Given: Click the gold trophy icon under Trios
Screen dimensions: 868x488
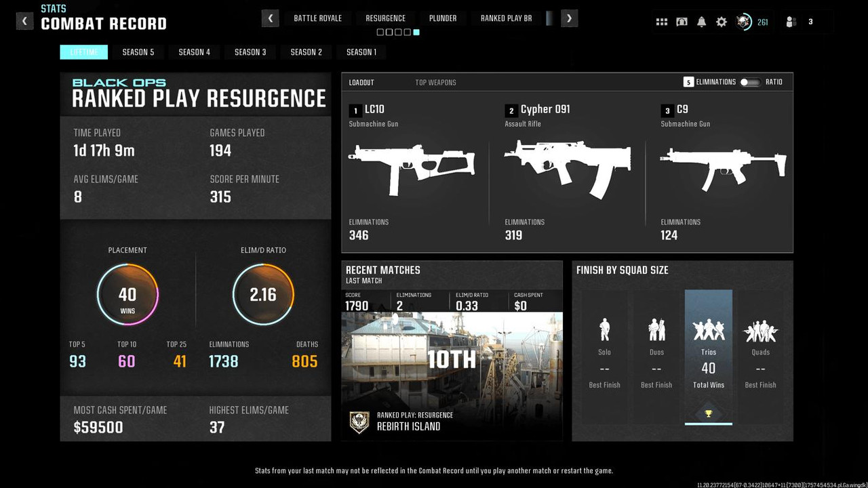Looking at the screenshot, I should [x=709, y=413].
